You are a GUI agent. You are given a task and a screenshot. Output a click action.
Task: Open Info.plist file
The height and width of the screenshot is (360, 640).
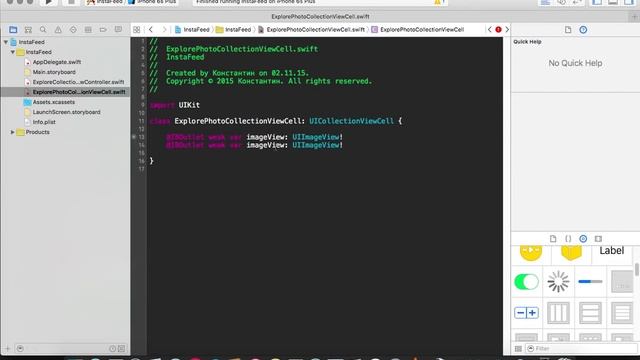click(40, 122)
